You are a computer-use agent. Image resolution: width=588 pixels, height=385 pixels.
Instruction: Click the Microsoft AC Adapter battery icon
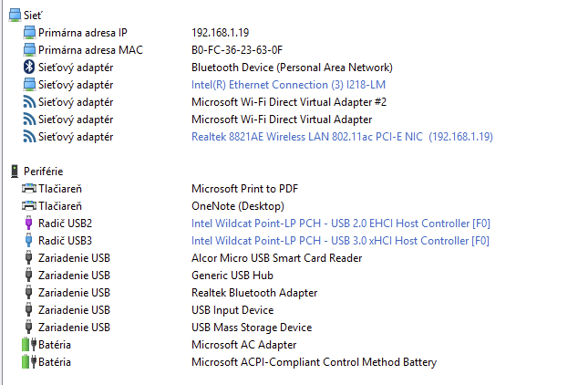[28, 345]
